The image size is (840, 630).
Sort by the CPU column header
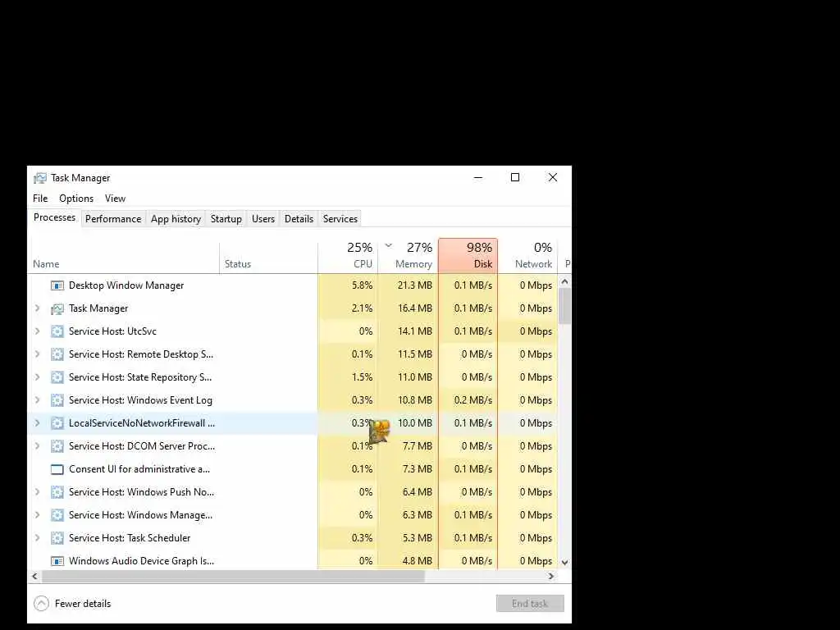(x=348, y=256)
